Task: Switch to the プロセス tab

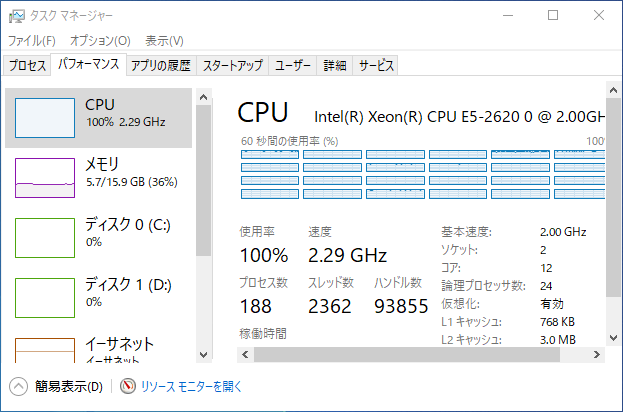Action: [x=27, y=65]
